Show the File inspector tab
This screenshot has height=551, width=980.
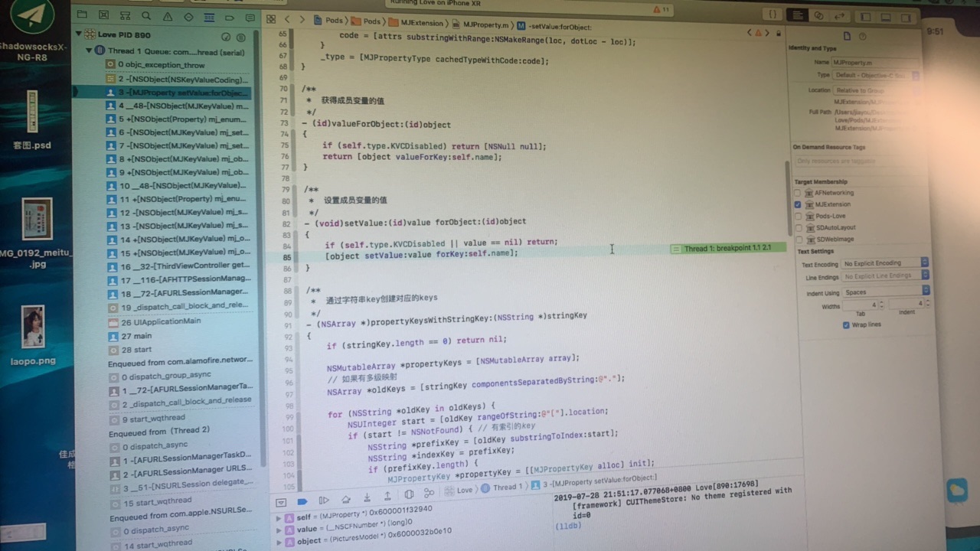(847, 36)
